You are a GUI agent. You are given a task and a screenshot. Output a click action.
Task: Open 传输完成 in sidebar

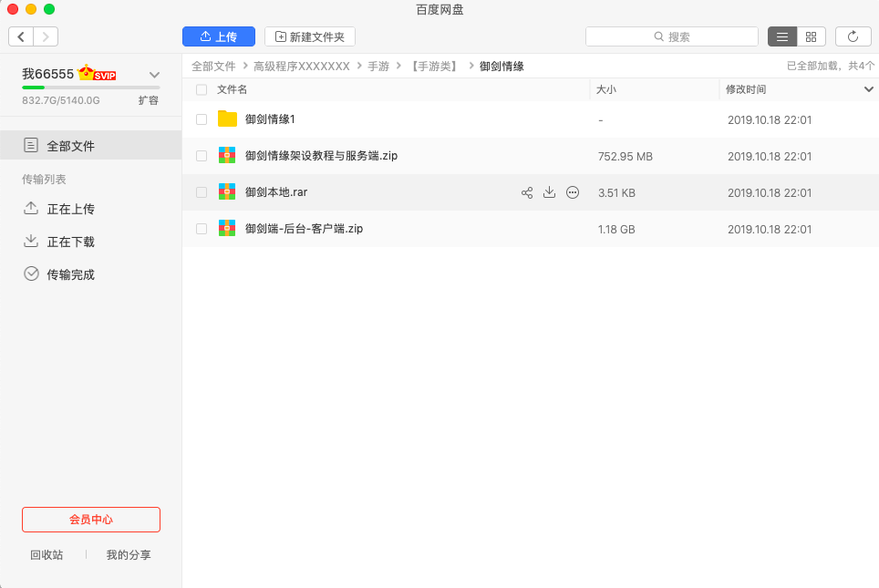(70, 274)
